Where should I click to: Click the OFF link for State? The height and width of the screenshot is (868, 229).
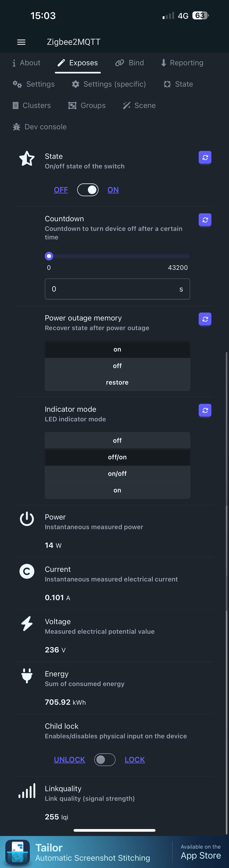click(x=61, y=190)
